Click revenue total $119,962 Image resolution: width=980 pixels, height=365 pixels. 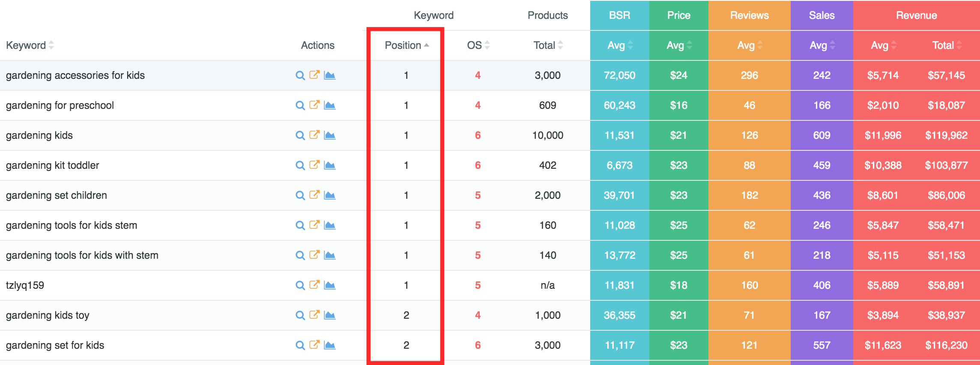947,135
